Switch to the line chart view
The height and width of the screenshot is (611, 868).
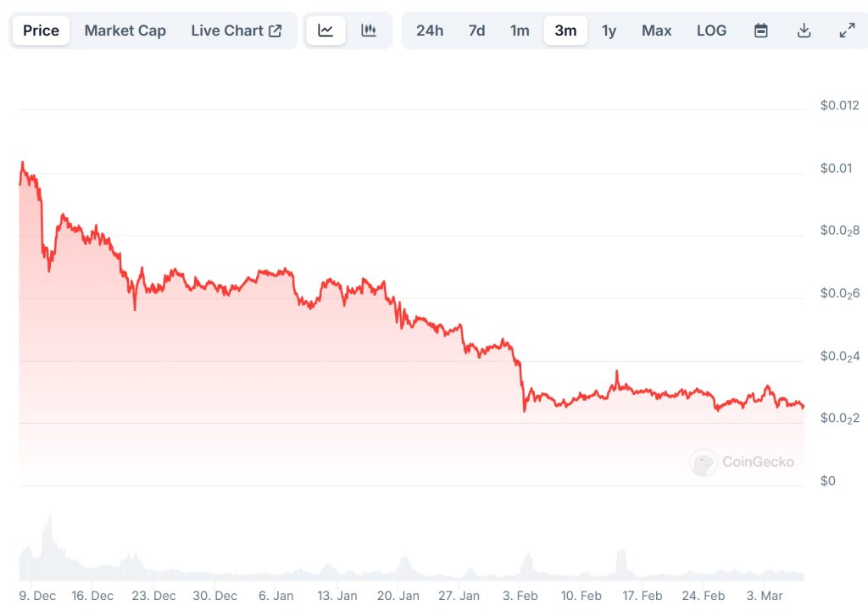(x=325, y=31)
